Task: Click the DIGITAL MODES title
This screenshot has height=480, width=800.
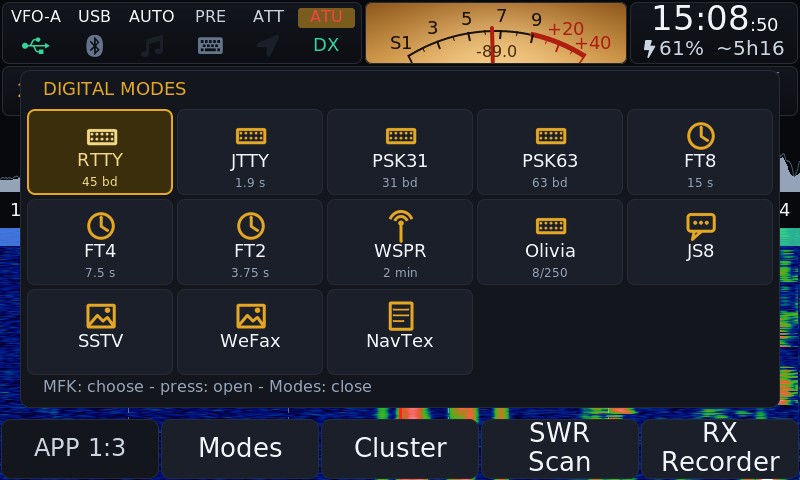Action: (115, 89)
